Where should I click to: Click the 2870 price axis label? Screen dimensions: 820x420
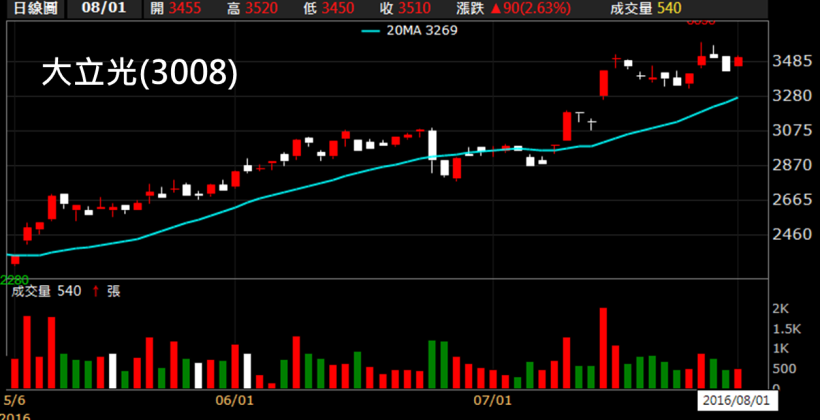(793, 165)
